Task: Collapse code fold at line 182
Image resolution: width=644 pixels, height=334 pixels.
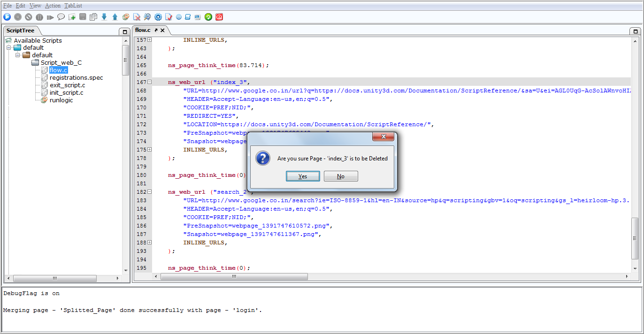Action: click(x=149, y=192)
